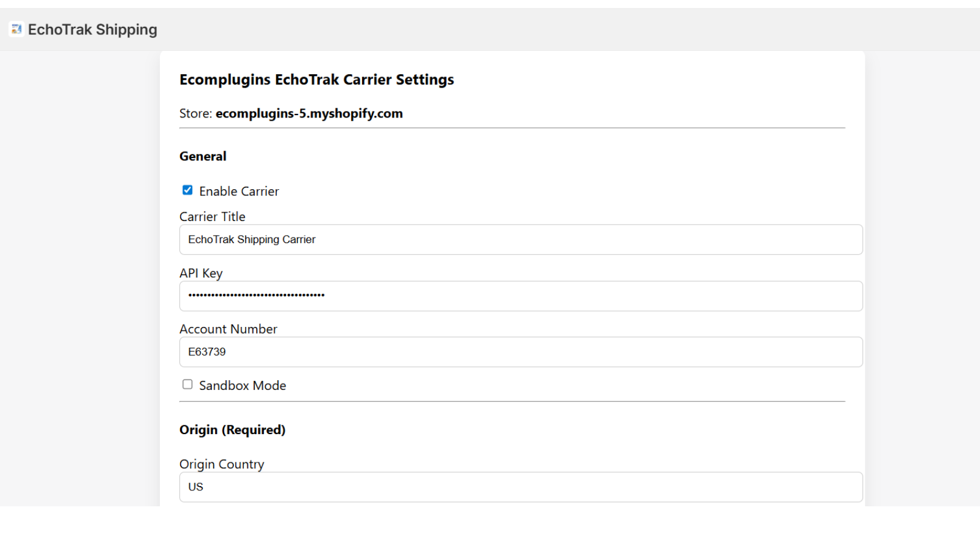Click the ecomplugins-5.myshopify.com store name

click(309, 114)
